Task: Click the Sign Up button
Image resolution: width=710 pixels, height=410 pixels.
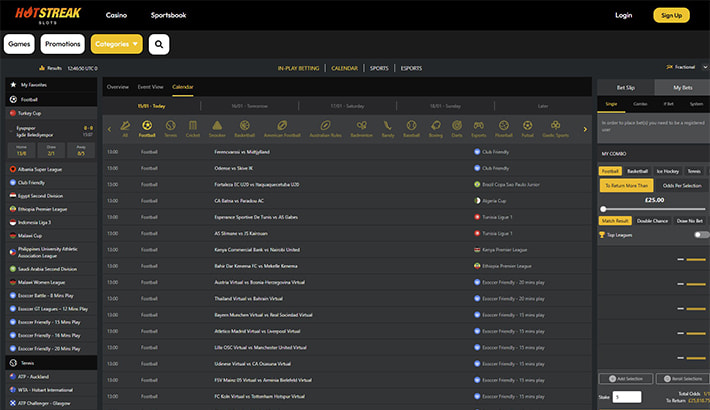Action: tap(671, 15)
